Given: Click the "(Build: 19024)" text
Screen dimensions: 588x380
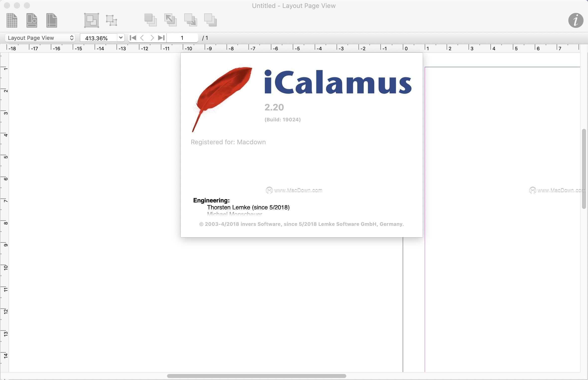Looking at the screenshot, I should (x=283, y=120).
